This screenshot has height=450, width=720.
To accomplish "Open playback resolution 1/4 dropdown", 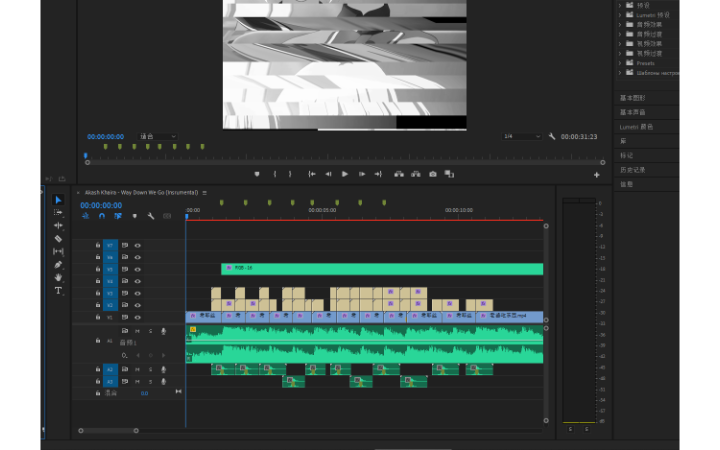I will (x=522, y=136).
